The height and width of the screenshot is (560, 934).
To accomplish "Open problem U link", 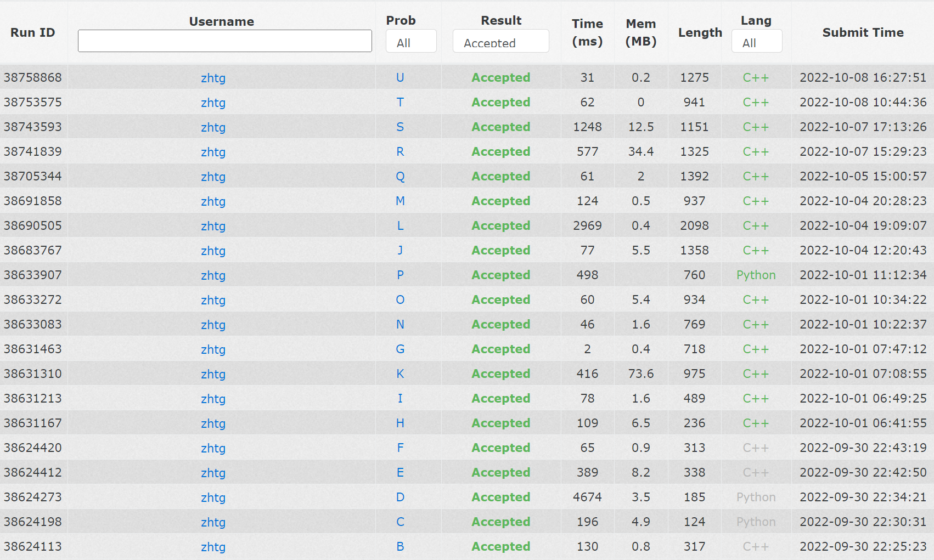I will pyautogui.click(x=400, y=78).
